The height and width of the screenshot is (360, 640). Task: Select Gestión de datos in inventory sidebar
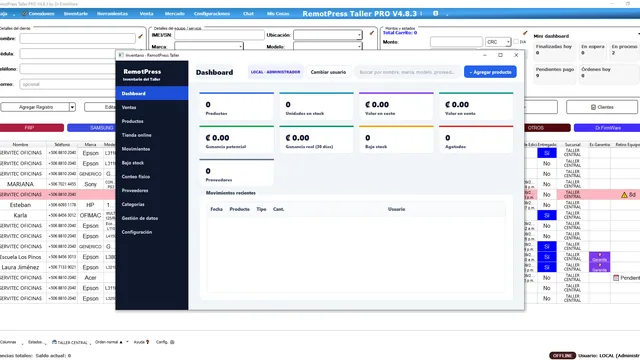[x=152, y=218]
